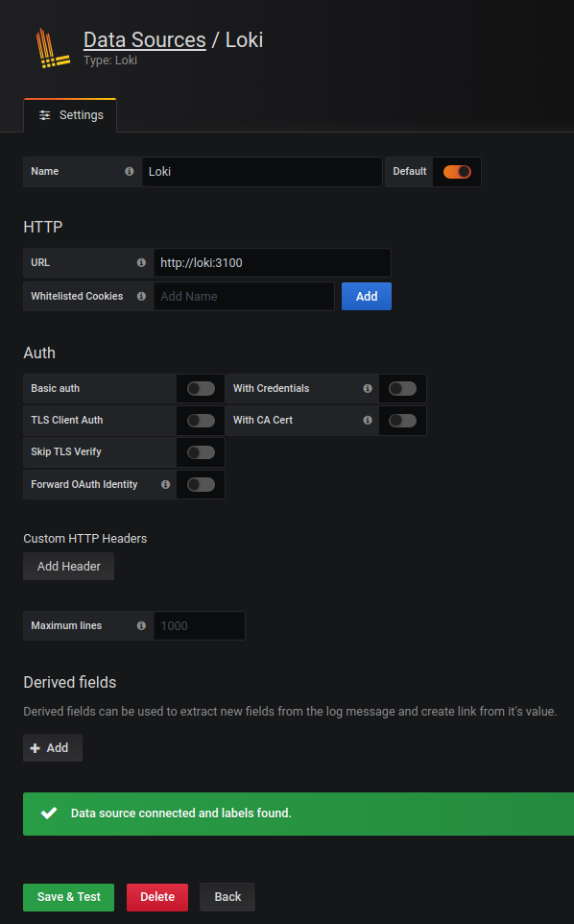This screenshot has width=574, height=924.
Task: Enable the Basic auth toggle
Action: pyautogui.click(x=201, y=388)
